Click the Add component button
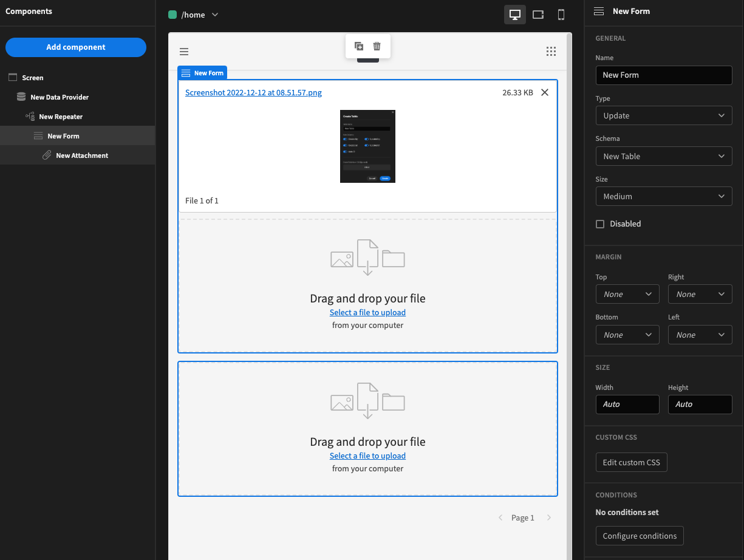 pyautogui.click(x=75, y=47)
